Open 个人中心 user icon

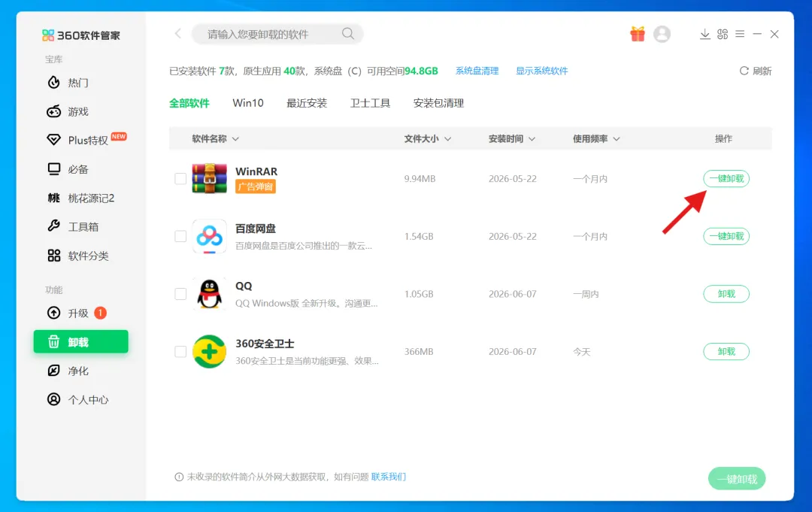click(x=54, y=399)
